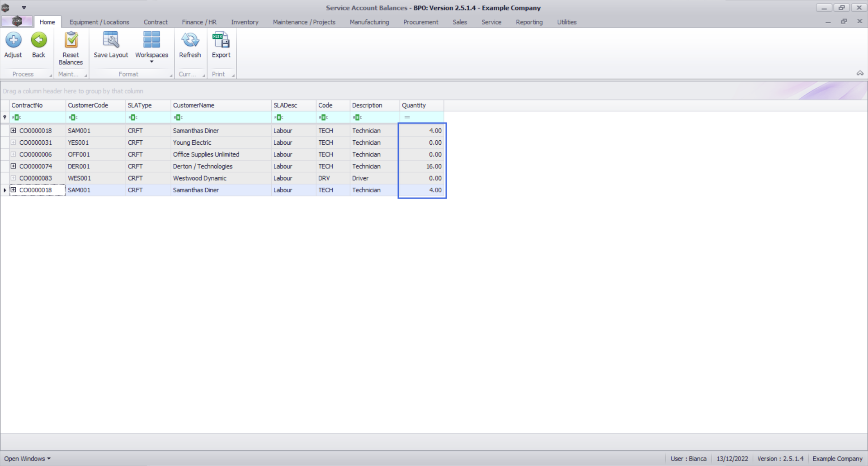Click the User : Bianca status entry
868x466 pixels.
point(689,459)
